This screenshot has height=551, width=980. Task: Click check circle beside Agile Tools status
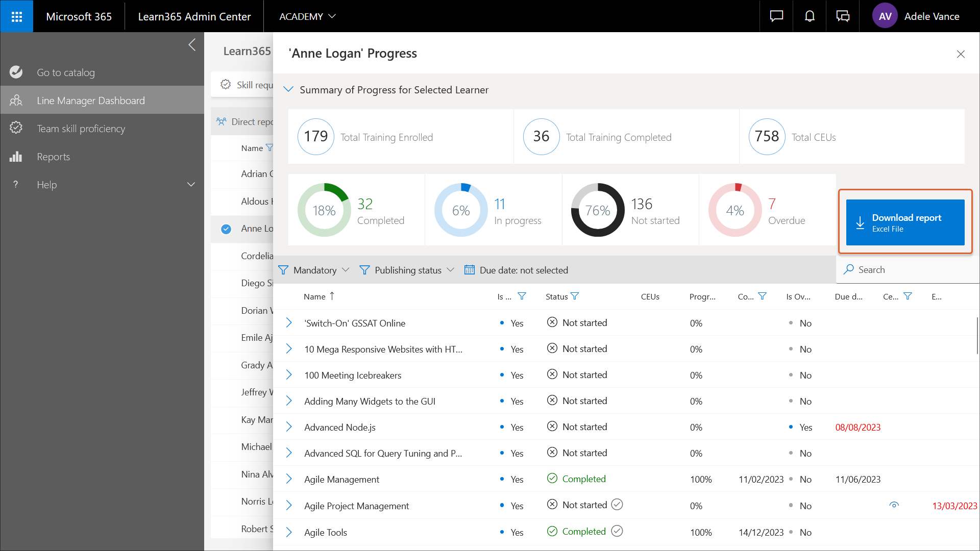617,531
